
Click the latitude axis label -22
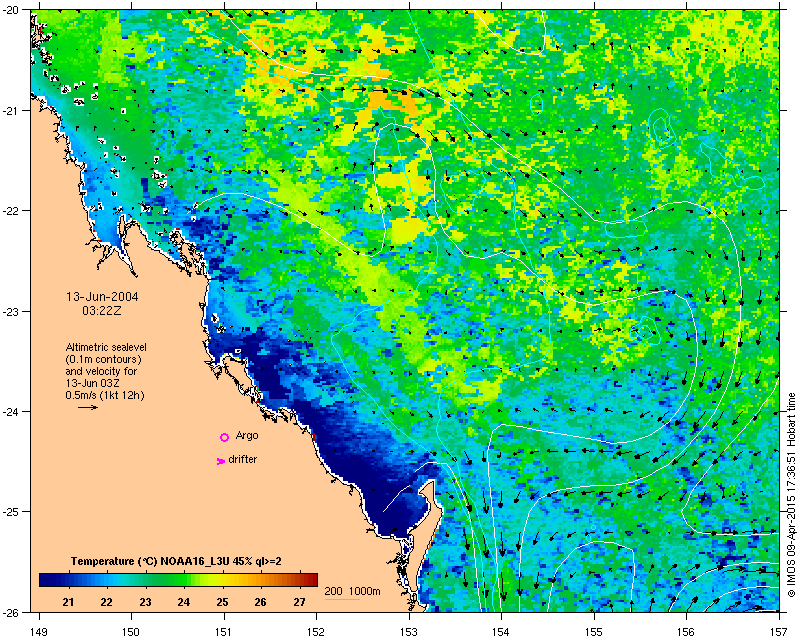click(x=10, y=211)
